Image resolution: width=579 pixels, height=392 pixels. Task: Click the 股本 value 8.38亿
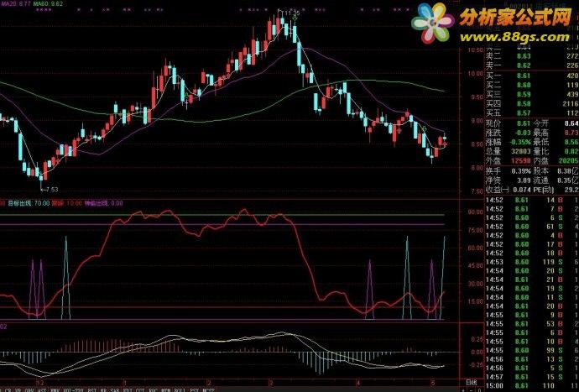[x=569, y=171]
